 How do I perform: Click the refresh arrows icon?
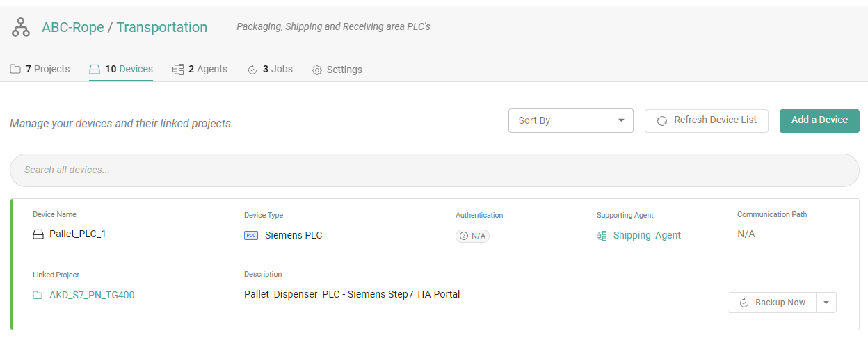pos(662,120)
